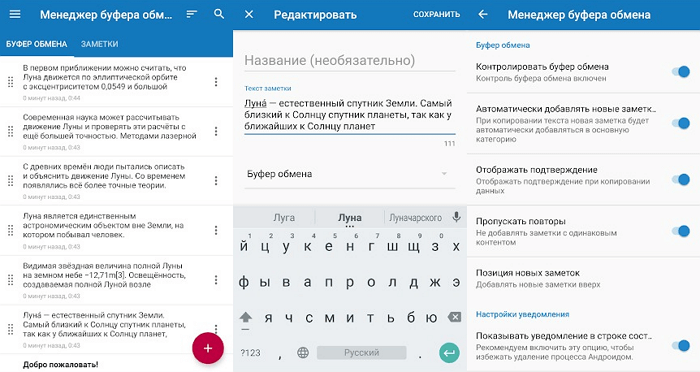Tap the green enter key
This screenshot has height=372, width=700.
pyautogui.click(x=449, y=353)
